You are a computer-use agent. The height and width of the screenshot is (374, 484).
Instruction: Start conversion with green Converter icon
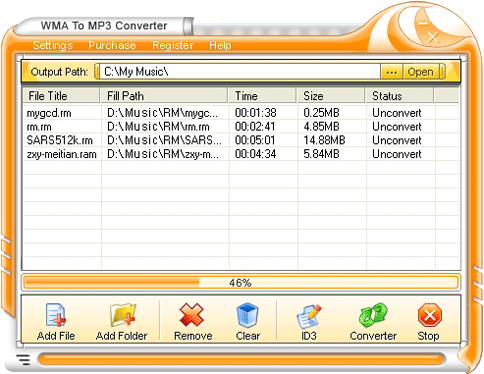pos(373,315)
